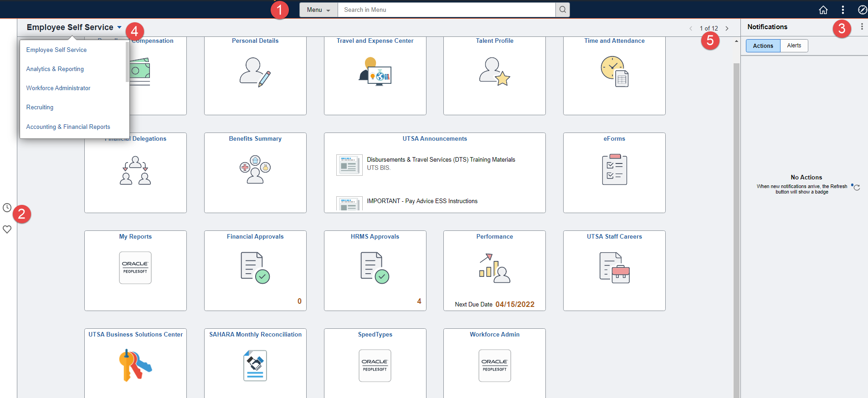
Task: Open the Travel and Expense Center tile icon
Action: (375, 72)
